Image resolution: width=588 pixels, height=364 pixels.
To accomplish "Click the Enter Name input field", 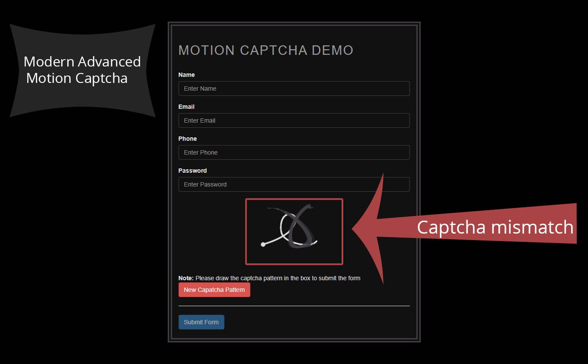I will (294, 89).
